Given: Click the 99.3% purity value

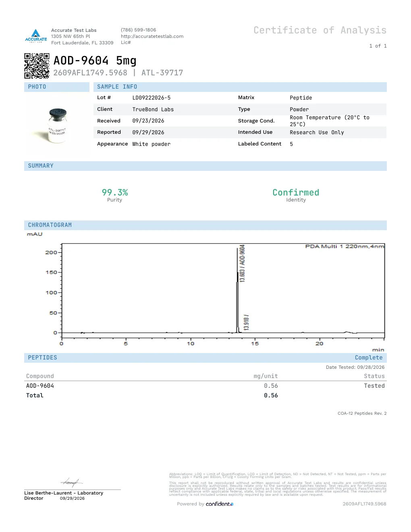Looking at the screenshot, I should (115, 193).
